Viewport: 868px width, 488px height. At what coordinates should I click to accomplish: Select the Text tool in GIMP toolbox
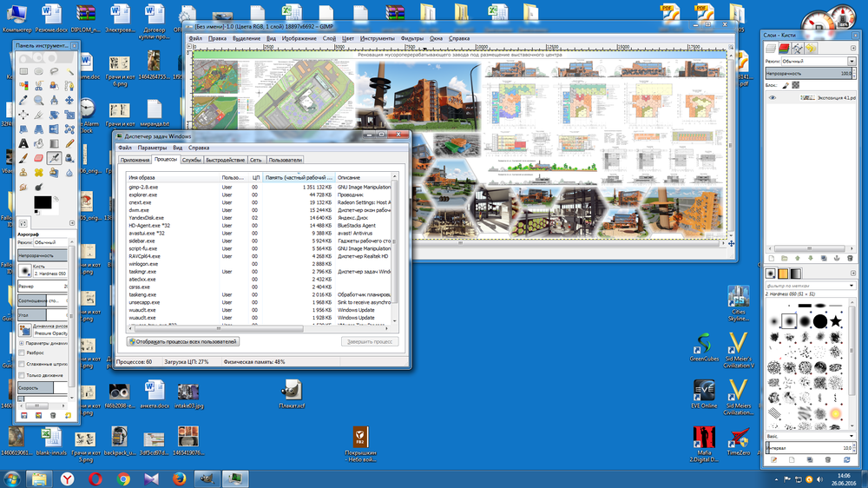pyautogui.click(x=23, y=143)
